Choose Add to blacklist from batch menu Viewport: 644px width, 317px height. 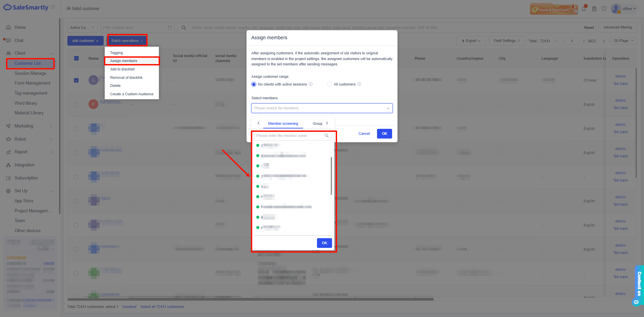(122, 69)
